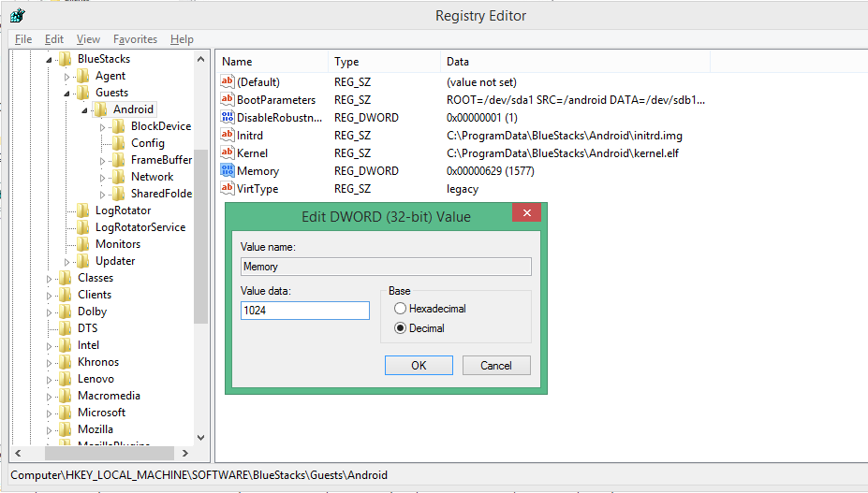
Task: Click the Microsoft folder icon
Action: (66, 413)
